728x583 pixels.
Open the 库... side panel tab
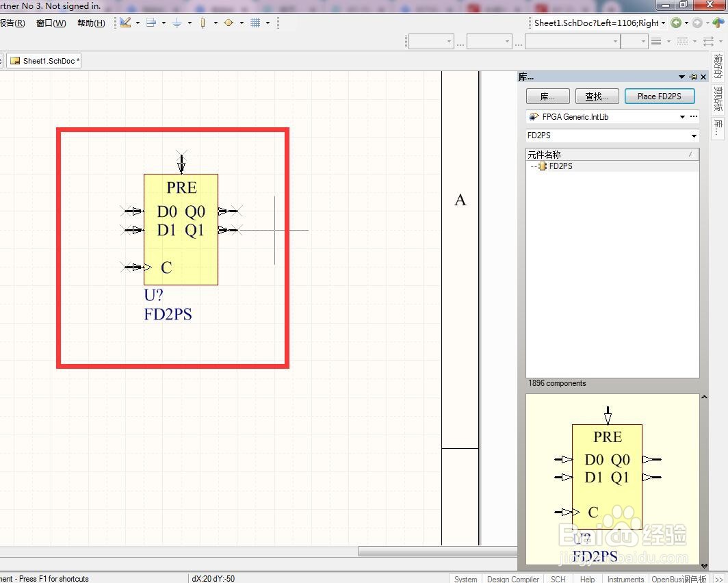click(718, 128)
